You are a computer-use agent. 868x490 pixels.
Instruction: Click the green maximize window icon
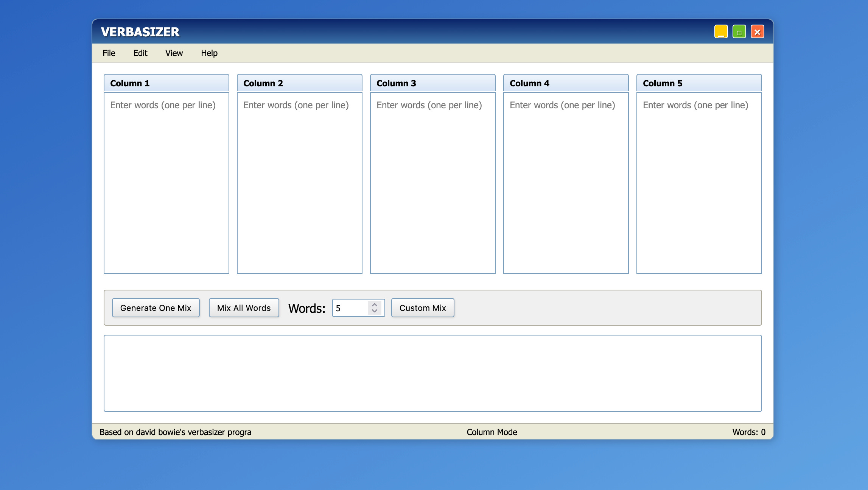[x=739, y=32]
